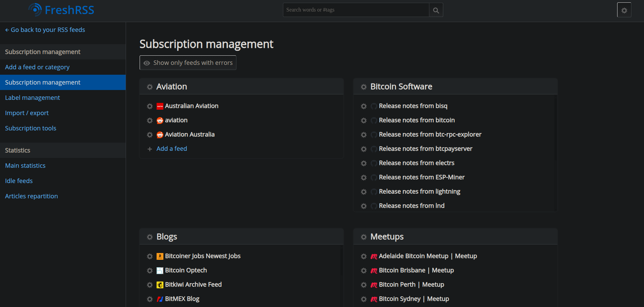
Task: Open settings gear for Blogs category
Action: [x=150, y=237]
